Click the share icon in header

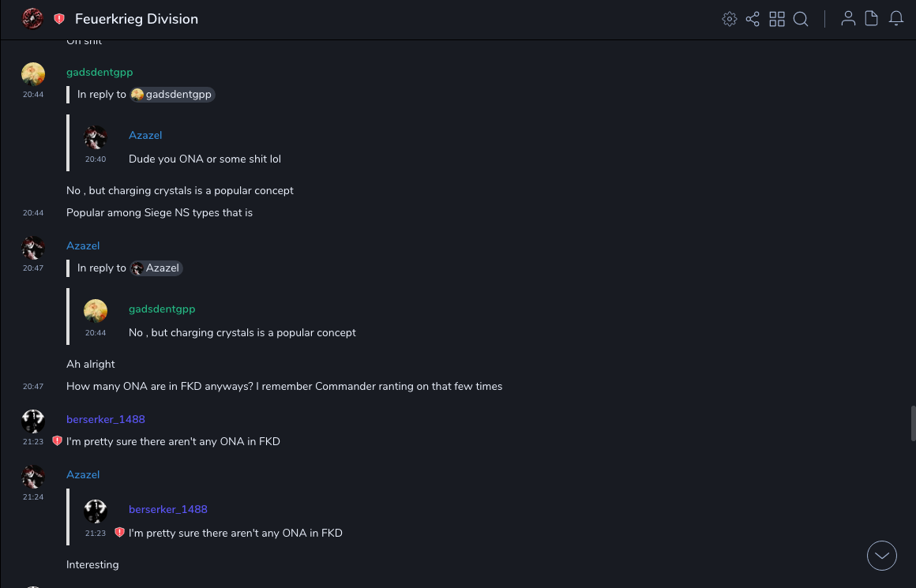pos(753,19)
